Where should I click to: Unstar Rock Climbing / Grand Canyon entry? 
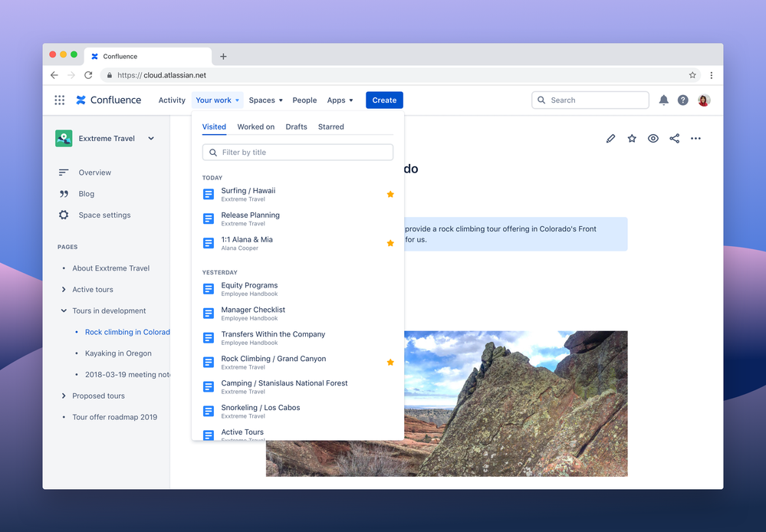[390, 362]
